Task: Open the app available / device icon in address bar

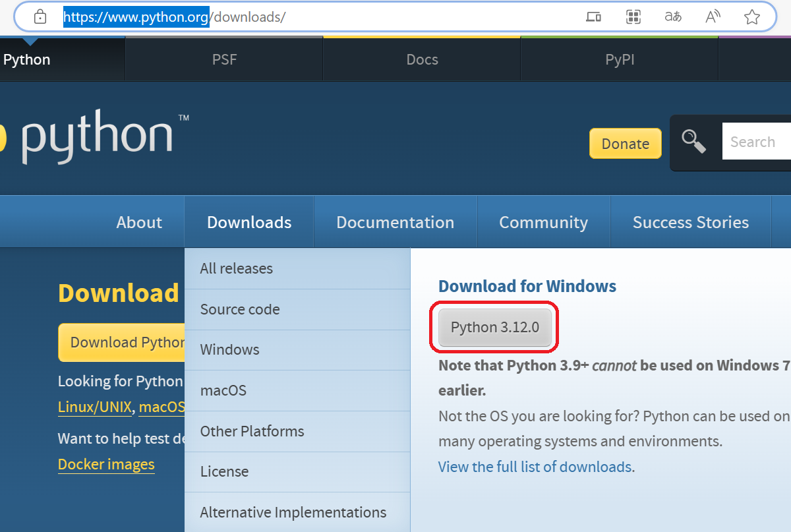Action: (593, 17)
